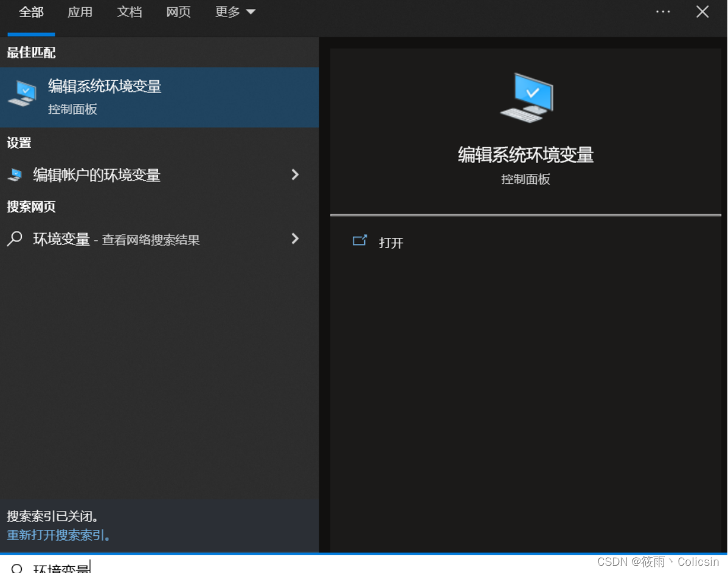Click the open-in-new-window icon beside 打开
Screen dimensions: 728x573
359,241
